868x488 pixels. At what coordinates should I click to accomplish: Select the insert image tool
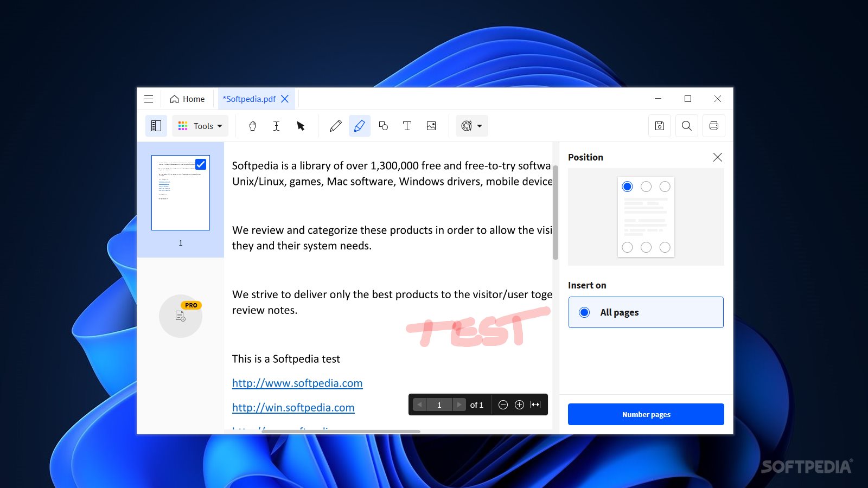[x=431, y=126]
